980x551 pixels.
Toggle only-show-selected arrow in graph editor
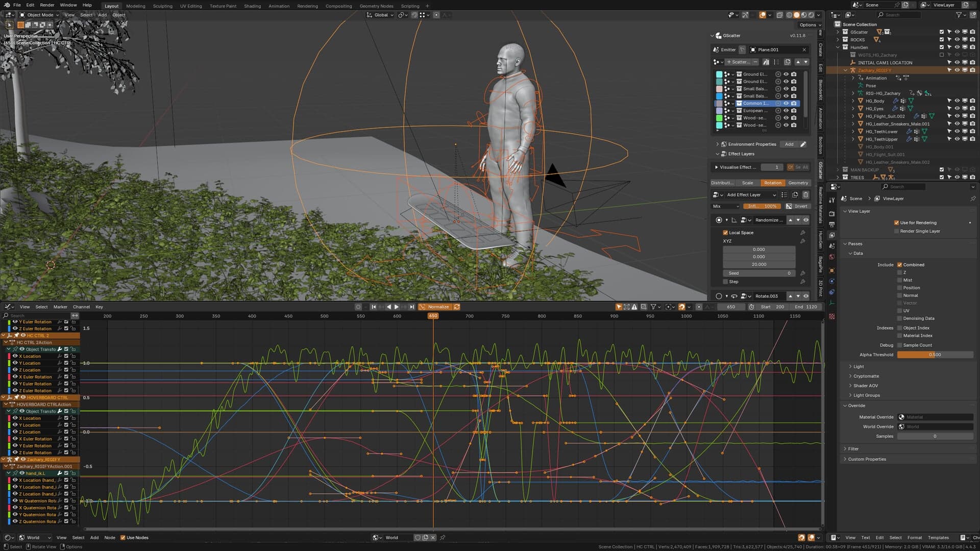coord(619,307)
